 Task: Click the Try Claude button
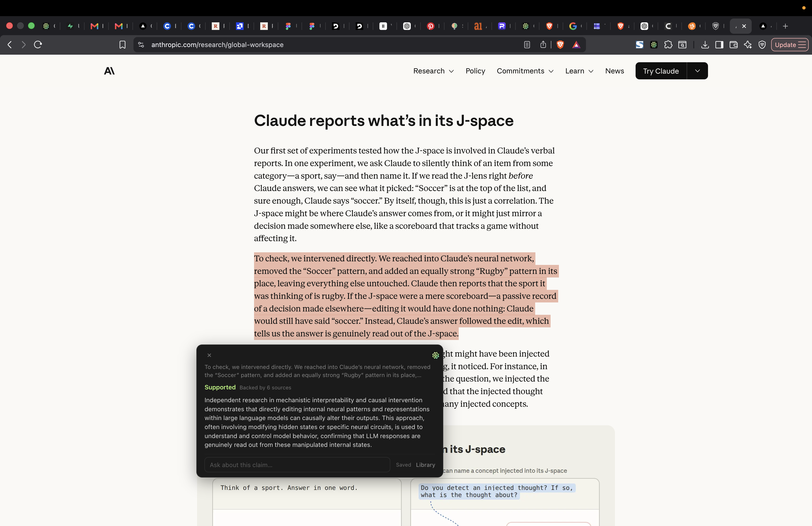click(x=661, y=71)
